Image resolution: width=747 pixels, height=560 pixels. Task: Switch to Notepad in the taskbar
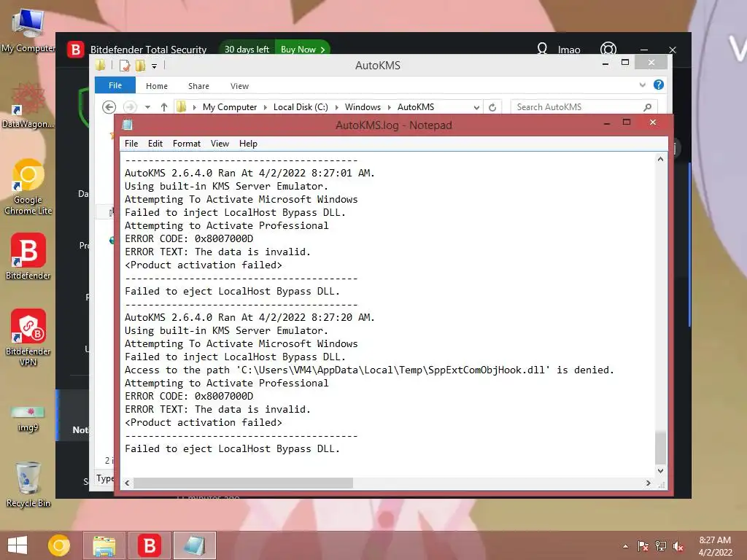tap(195, 545)
